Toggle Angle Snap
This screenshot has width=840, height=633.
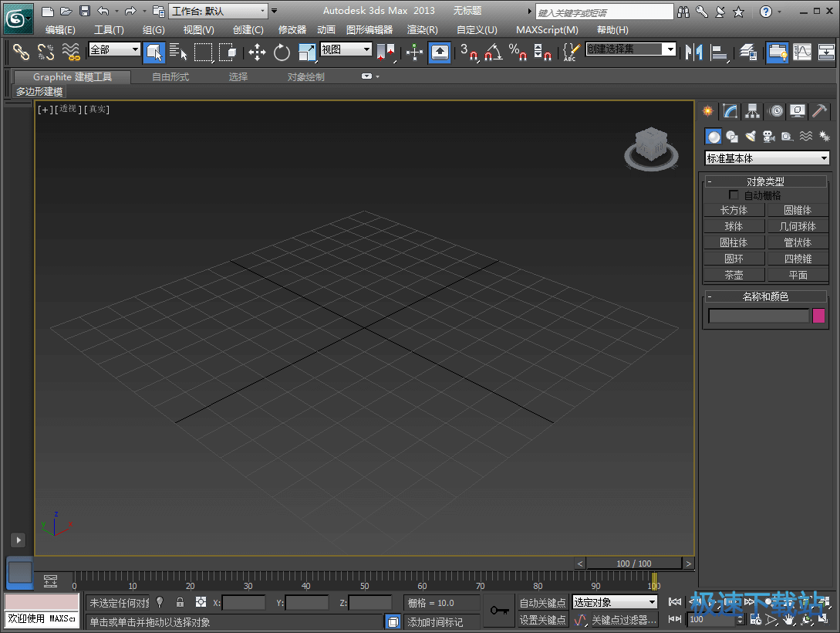click(x=494, y=52)
